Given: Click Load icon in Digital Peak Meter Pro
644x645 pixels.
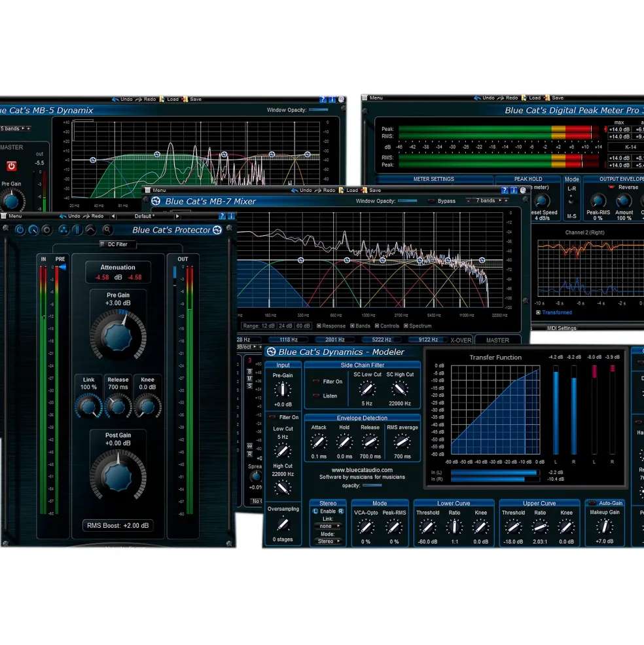Looking at the screenshot, I should [x=524, y=98].
